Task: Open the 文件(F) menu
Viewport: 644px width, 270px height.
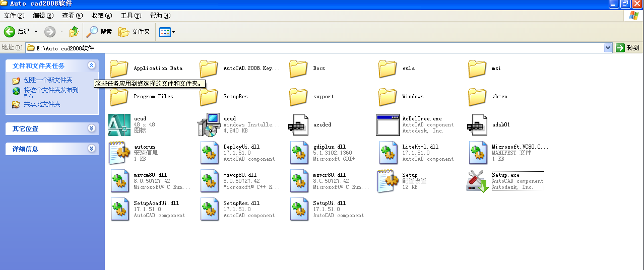Action: (x=14, y=16)
